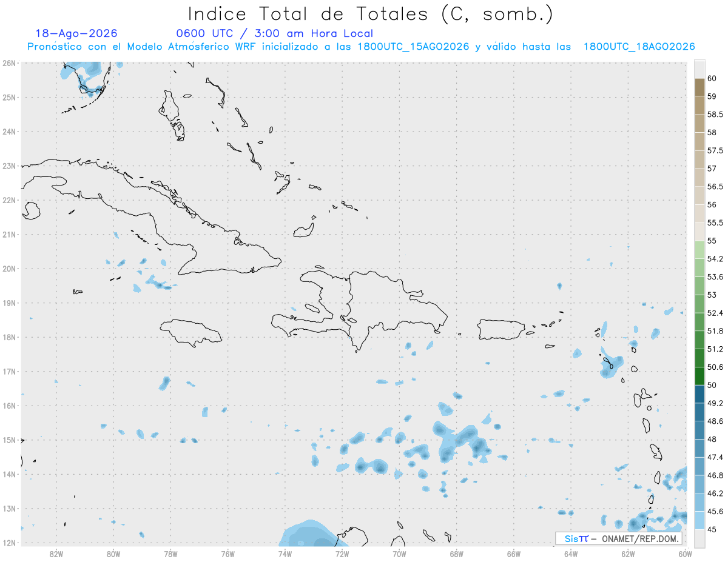The height and width of the screenshot is (562, 728).
Task: Click the legend value "51.8"
Action: click(x=715, y=331)
